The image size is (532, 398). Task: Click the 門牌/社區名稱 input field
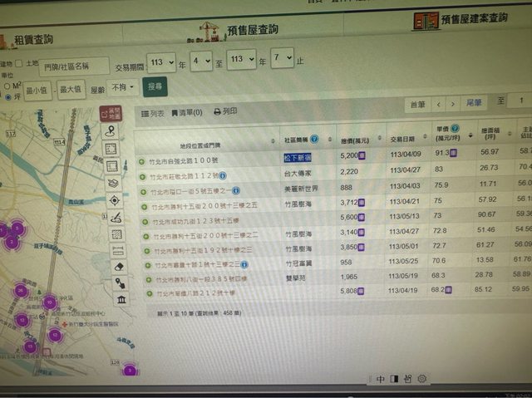tap(73, 65)
